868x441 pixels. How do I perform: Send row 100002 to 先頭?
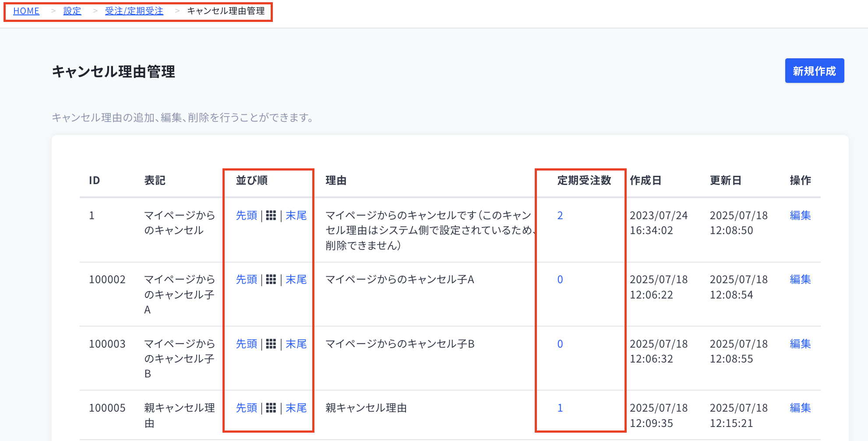(x=247, y=280)
